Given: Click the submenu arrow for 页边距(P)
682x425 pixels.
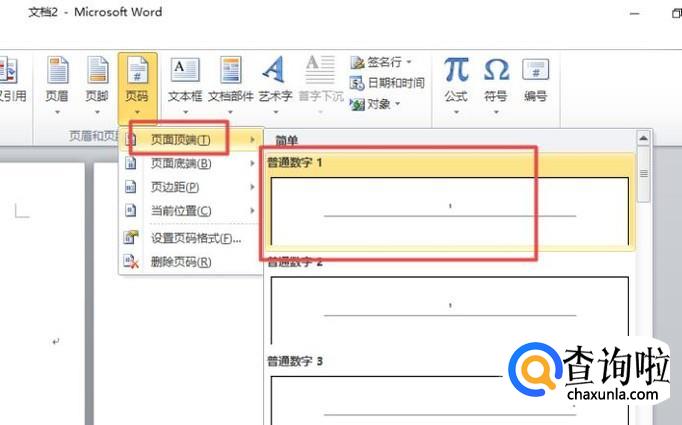Looking at the screenshot, I should click(x=252, y=187).
